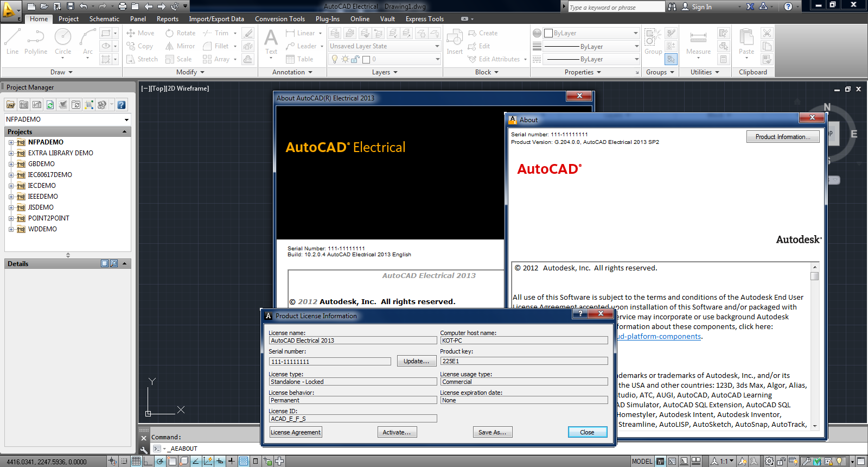Click Save As in license dialog
Viewport: 868px width, 467px height.
click(x=493, y=432)
